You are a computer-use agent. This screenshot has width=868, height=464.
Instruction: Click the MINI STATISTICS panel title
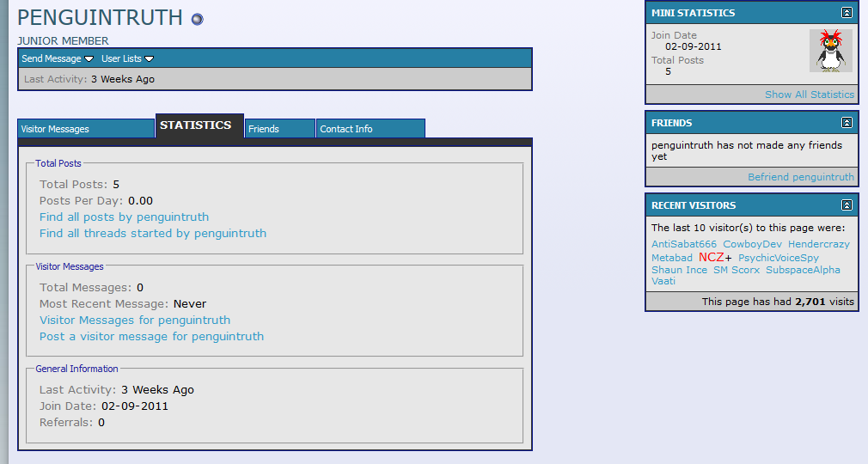point(693,13)
